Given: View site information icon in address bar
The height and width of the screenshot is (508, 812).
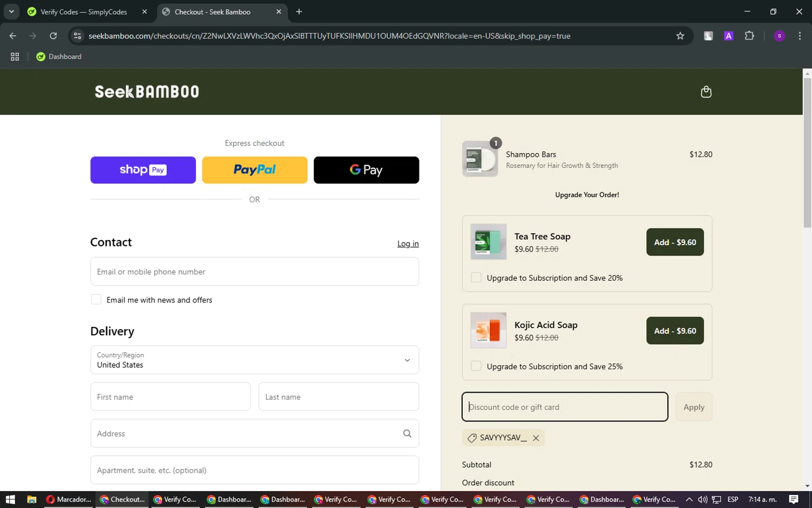Looking at the screenshot, I should tap(77, 36).
